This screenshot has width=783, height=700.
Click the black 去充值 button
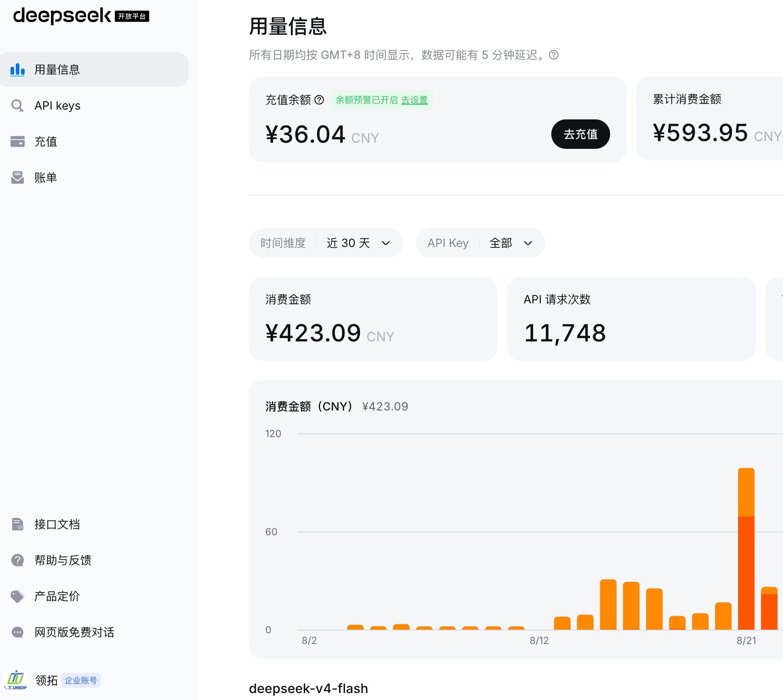[x=580, y=134]
